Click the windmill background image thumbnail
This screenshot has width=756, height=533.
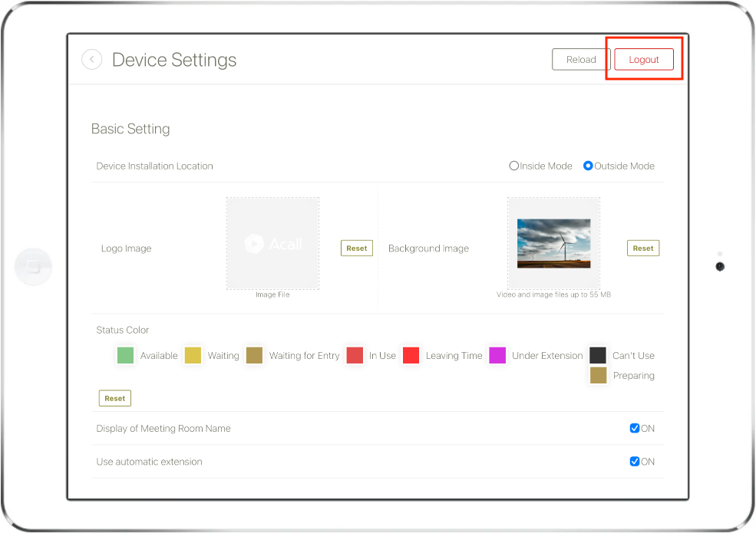553,243
